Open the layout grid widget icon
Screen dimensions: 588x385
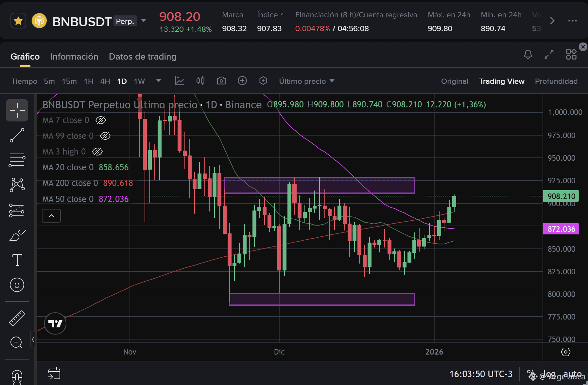point(571,54)
